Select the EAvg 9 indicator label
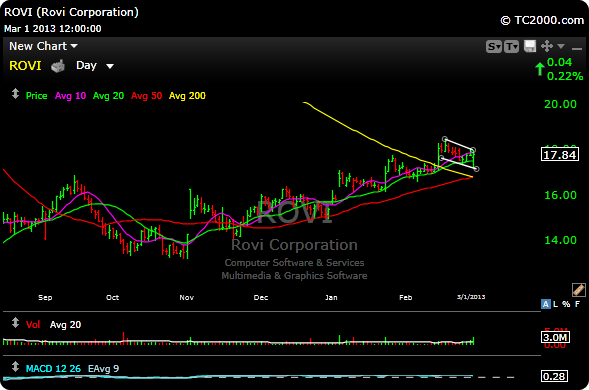The width and height of the screenshot is (589, 390). (103, 369)
